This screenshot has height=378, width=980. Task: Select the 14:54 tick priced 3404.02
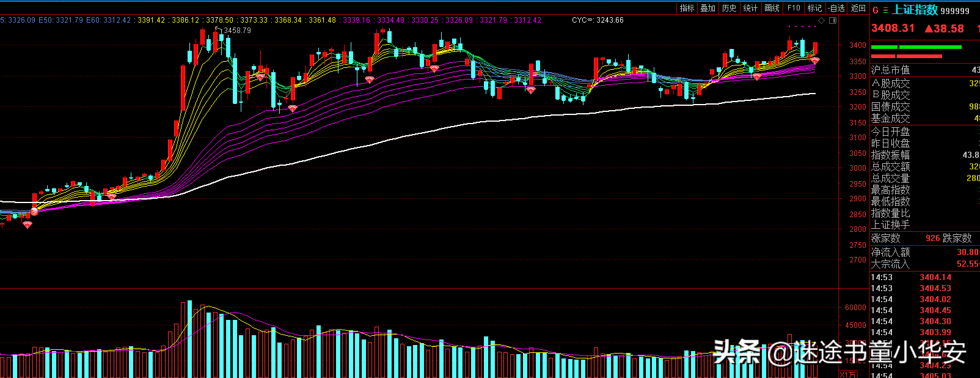click(911, 300)
